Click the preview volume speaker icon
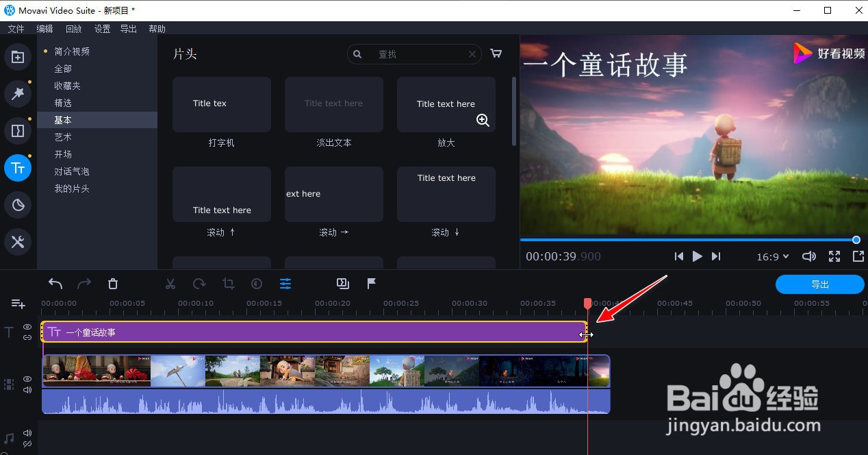Viewport: 868px width, 455px height. coord(808,256)
